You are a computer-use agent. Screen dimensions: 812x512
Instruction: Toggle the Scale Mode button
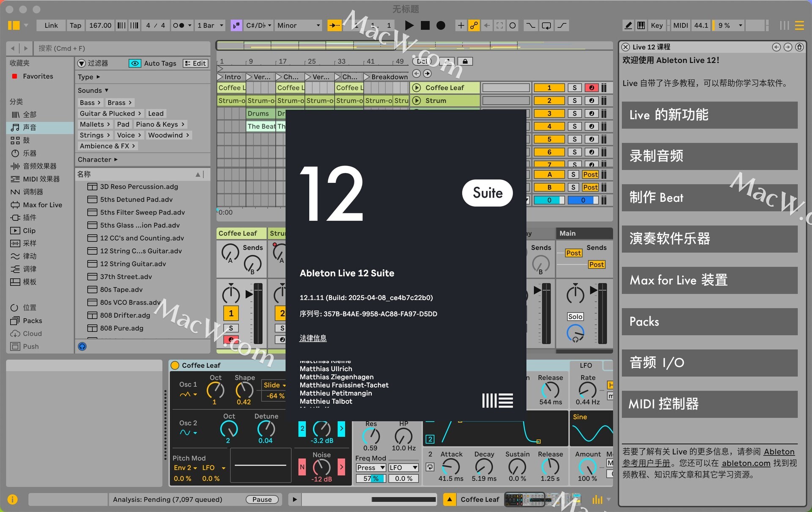[236, 25]
